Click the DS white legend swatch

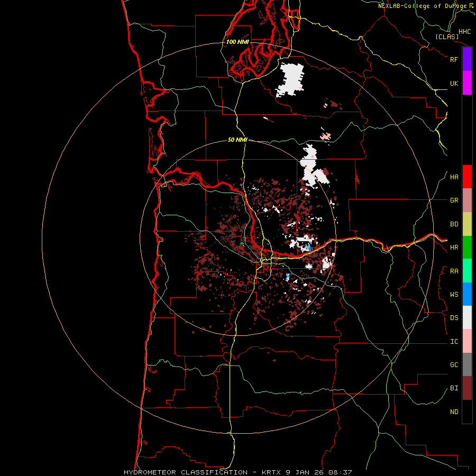click(467, 317)
